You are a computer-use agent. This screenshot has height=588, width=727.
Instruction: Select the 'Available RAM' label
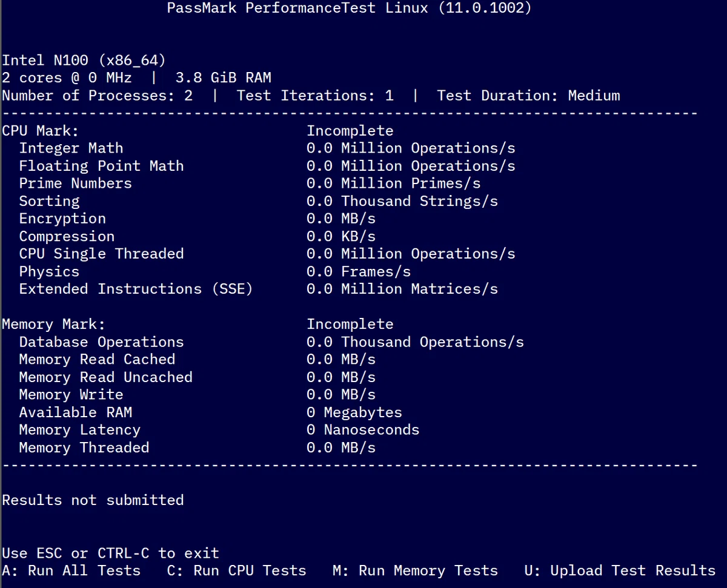click(75, 412)
